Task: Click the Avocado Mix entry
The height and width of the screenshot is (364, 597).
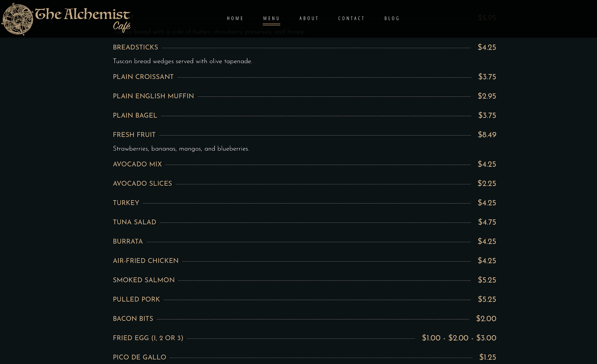Action: point(137,164)
